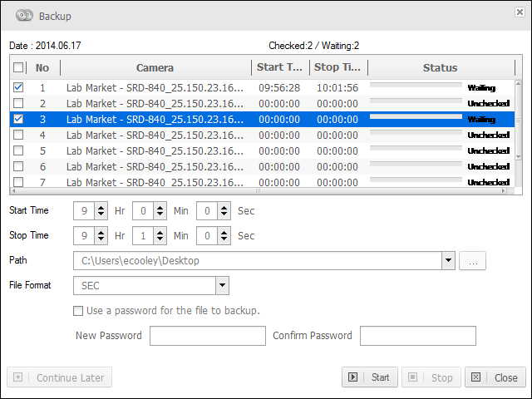Close the Backup dialog with the title bar X
Screen dimensions: 532x399
coord(520,12)
